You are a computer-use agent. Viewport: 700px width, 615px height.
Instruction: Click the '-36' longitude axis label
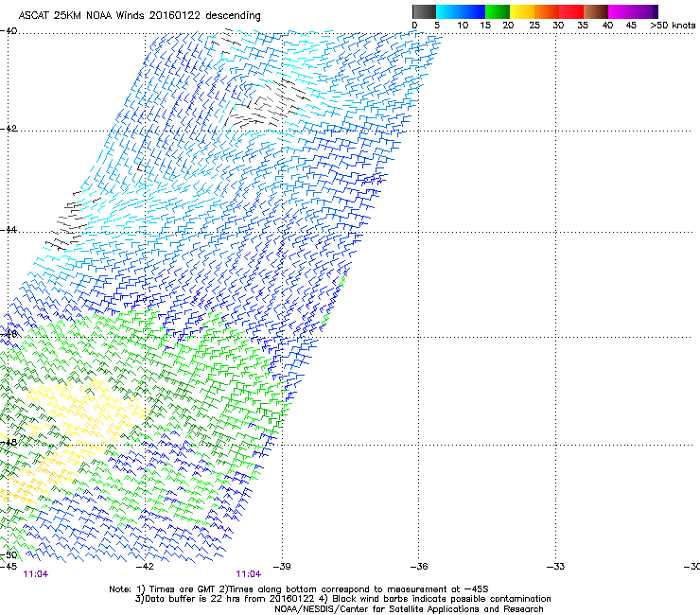tap(419, 567)
